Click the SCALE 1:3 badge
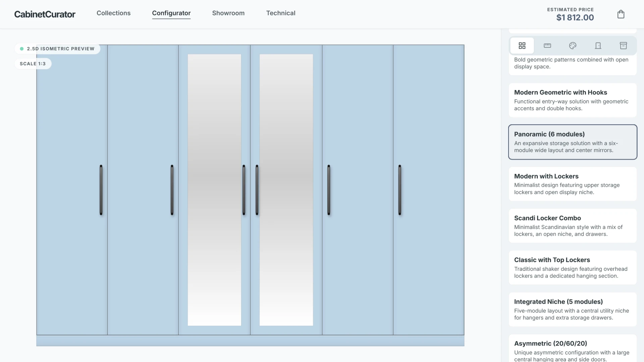Viewport: 644px width, 362px height. 33,63
